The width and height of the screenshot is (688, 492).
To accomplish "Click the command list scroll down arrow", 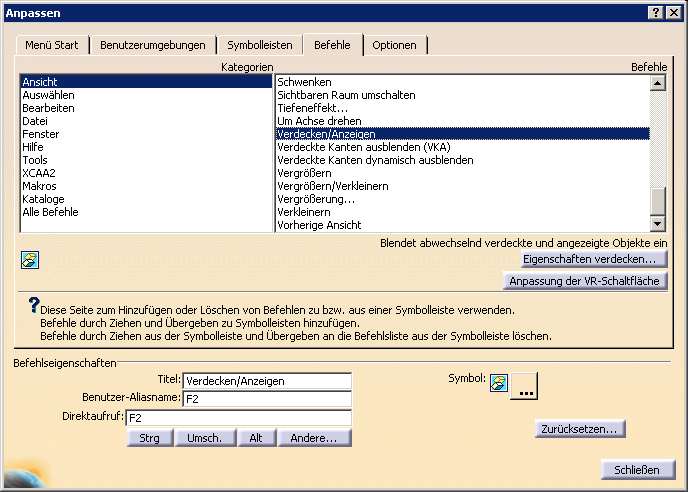I will tap(657, 224).
